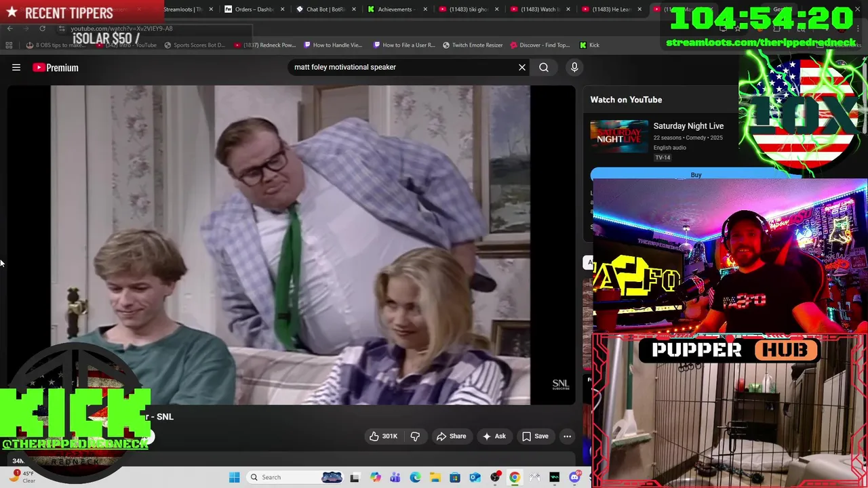The height and width of the screenshot is (488, 868).
Task: Open Task View on taskbar
Action: point(354,477)
